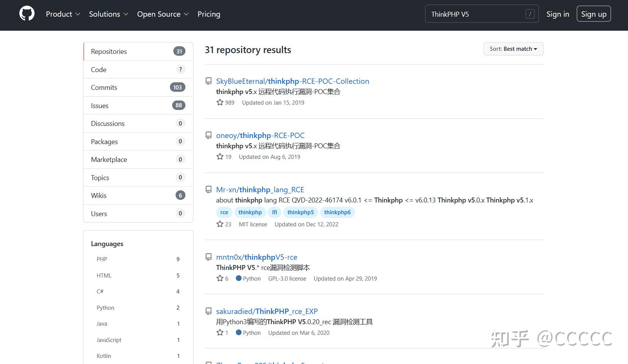Image resolution: width=628 pixels, height=364 pixels.
Task: Click the slash shortcut icon in search box
Action: [x=530, y=14]
